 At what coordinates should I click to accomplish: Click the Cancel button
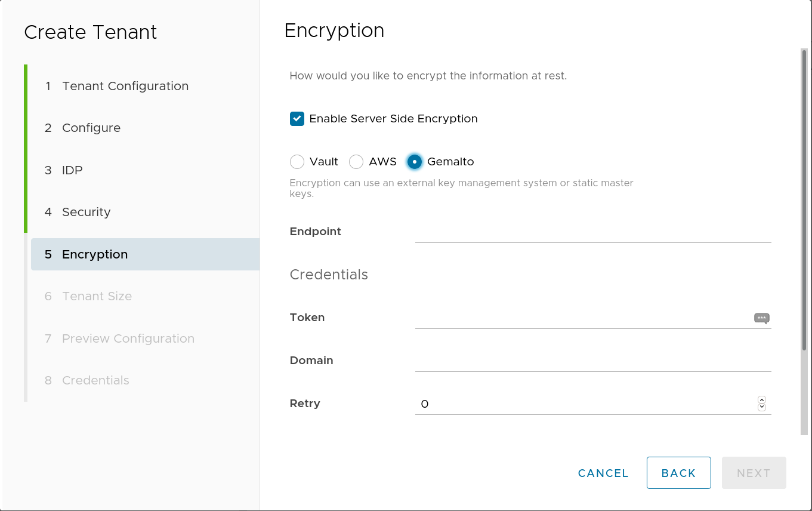click(603, 473)
